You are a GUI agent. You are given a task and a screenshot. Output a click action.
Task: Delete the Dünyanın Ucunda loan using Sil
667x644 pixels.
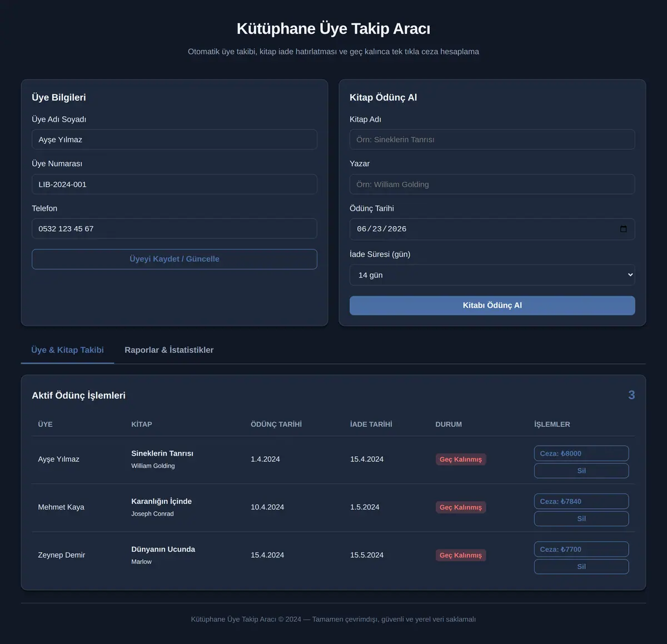pyautogui.click(x=581, y=566)
